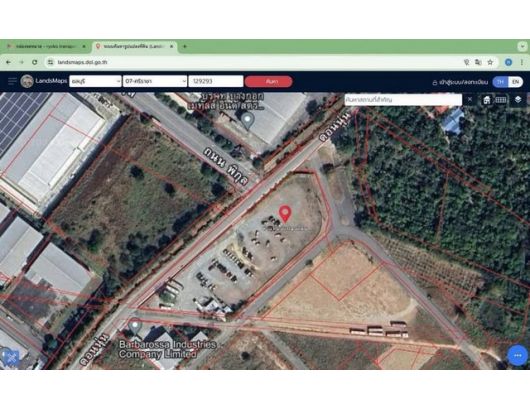Image resolution: width=530 pixels, height=410 pixels.
Task: Bookmark page with the star icon
Action: (x=490, y=62)
